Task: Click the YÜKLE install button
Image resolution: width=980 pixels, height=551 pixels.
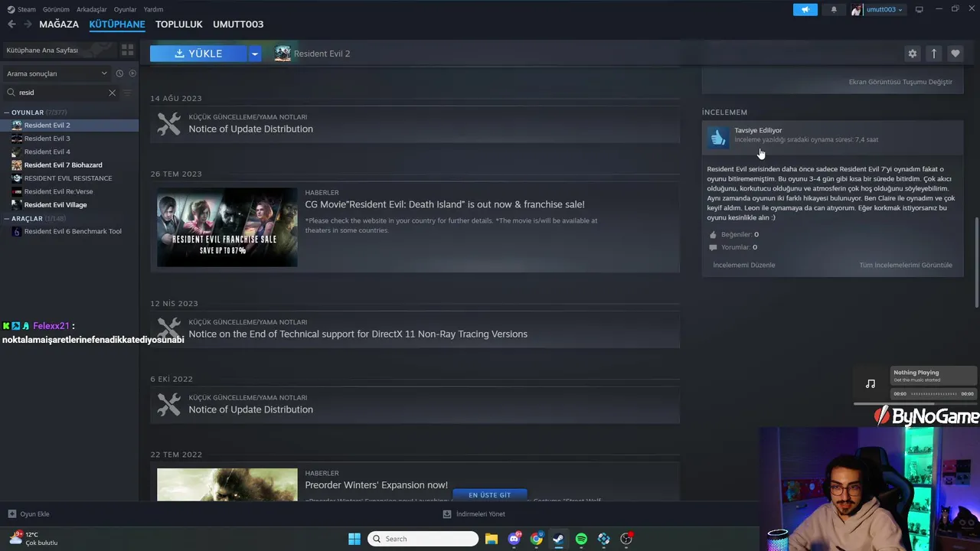Action: coord(198,54)
